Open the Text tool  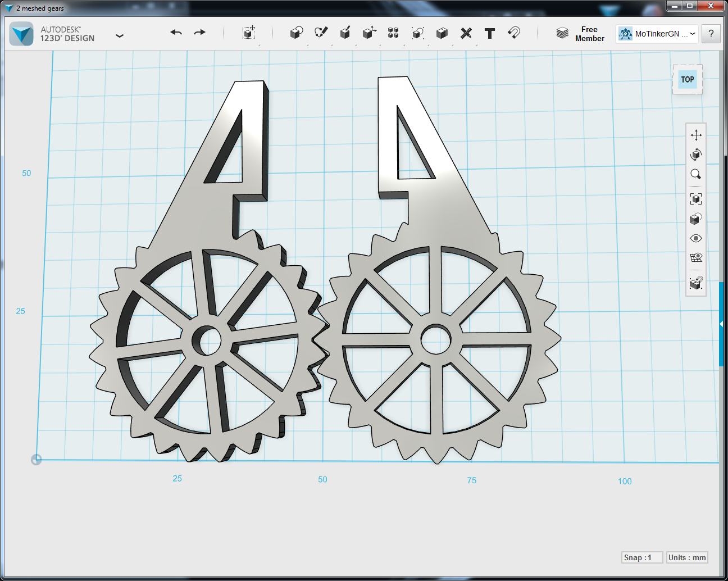(489, 33)
